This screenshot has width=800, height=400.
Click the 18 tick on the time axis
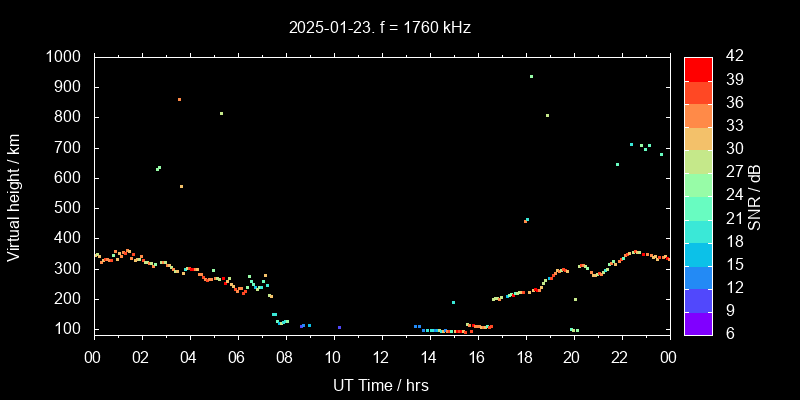[524, 357]
